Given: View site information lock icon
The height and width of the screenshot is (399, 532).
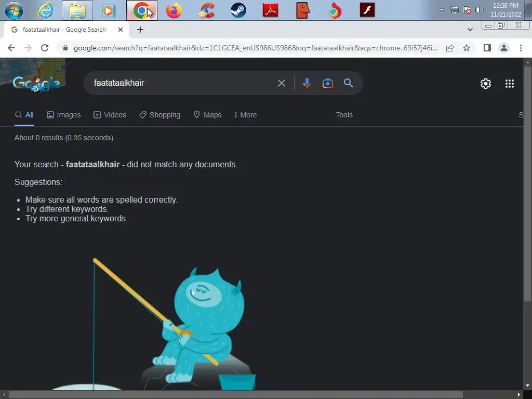Looking at the screenshot, I should pos(65,48).
